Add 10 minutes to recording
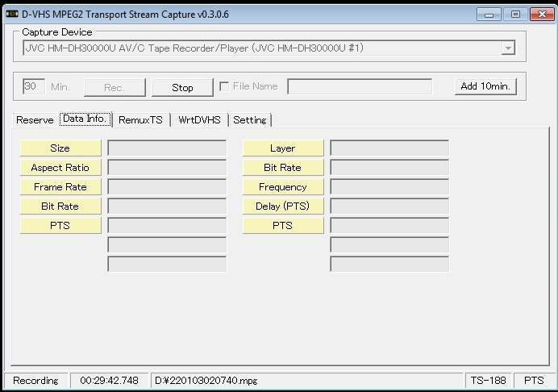This screenshot has height=392, width=558. click(485, 86)
